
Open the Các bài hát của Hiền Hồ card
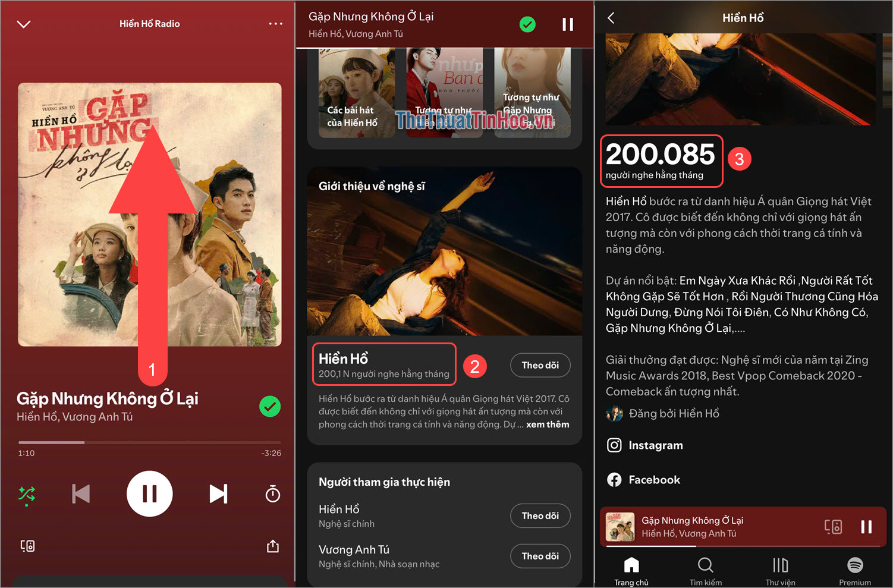coord(357,93)
